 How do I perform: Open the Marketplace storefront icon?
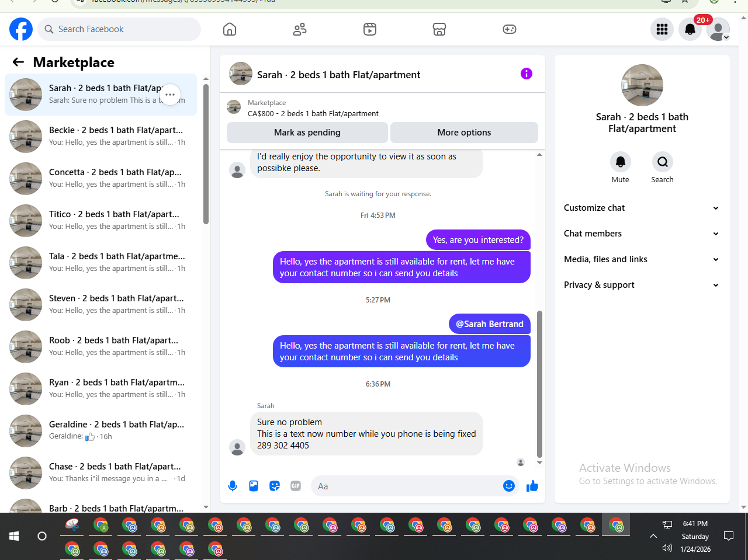[x=439, y=29]
